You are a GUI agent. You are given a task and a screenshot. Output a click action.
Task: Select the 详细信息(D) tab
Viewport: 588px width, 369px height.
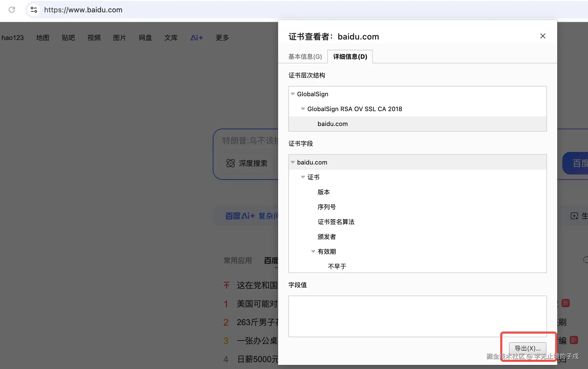pyautogui.click(x=350, y=56)
